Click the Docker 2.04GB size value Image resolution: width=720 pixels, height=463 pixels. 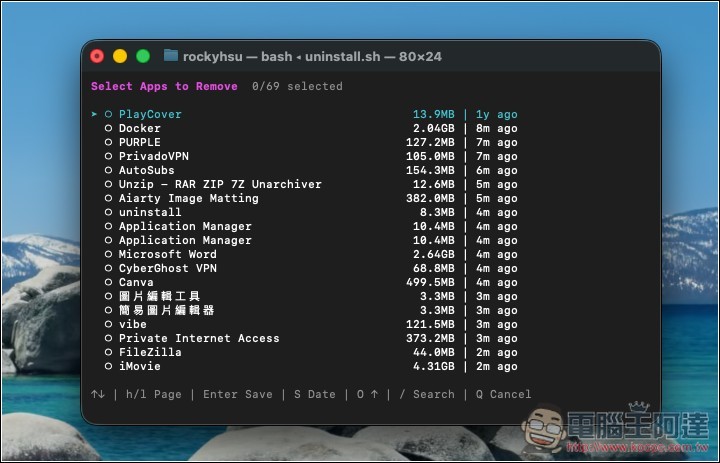point(433,128)
